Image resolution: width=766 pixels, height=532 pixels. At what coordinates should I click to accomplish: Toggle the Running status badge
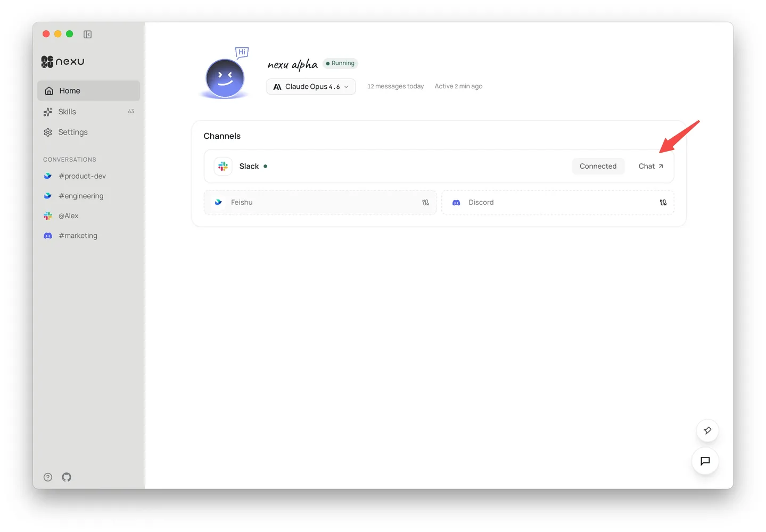pyautogui.click(x=340, y=63)
